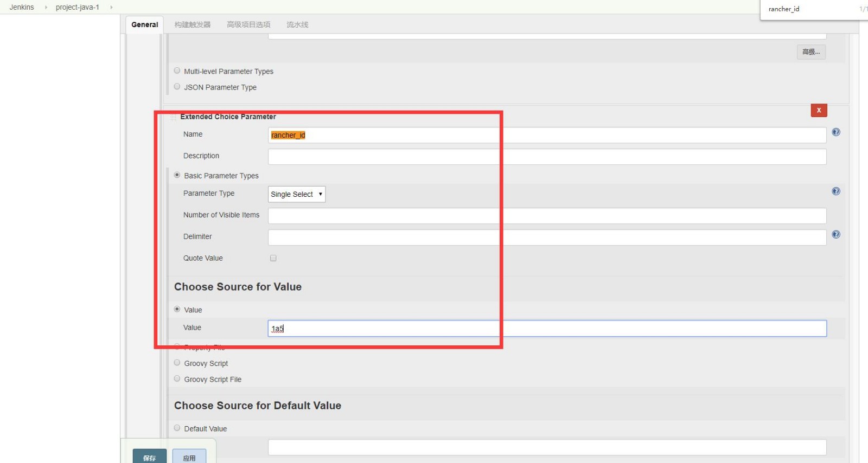The height and width of the screenshot is (463, 868).
Task: Open help for the Name field
Action: pos(836,132)
